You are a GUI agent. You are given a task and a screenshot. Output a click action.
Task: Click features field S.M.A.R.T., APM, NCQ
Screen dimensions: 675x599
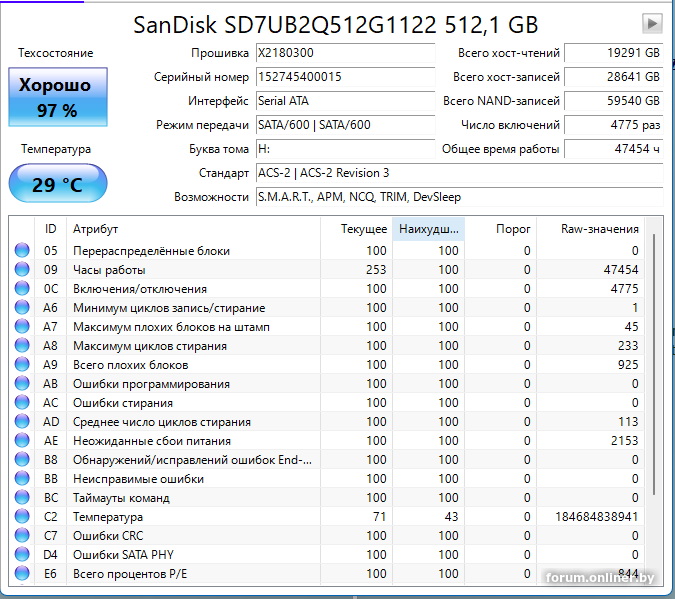pos(459,197)
